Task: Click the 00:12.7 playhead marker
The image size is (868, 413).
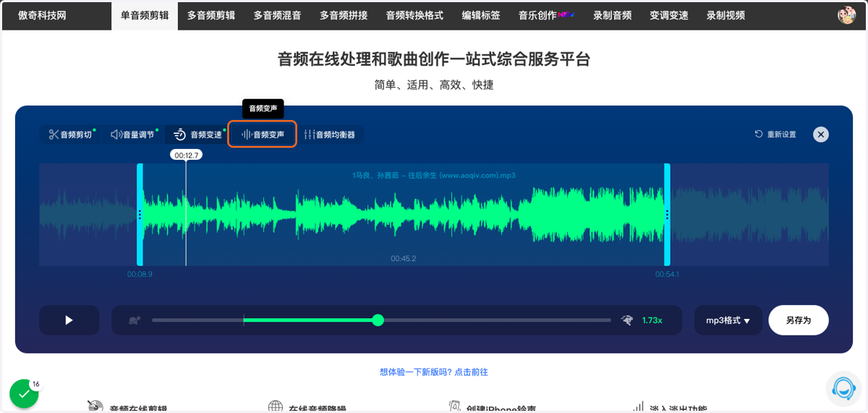Action: point(186,155)
